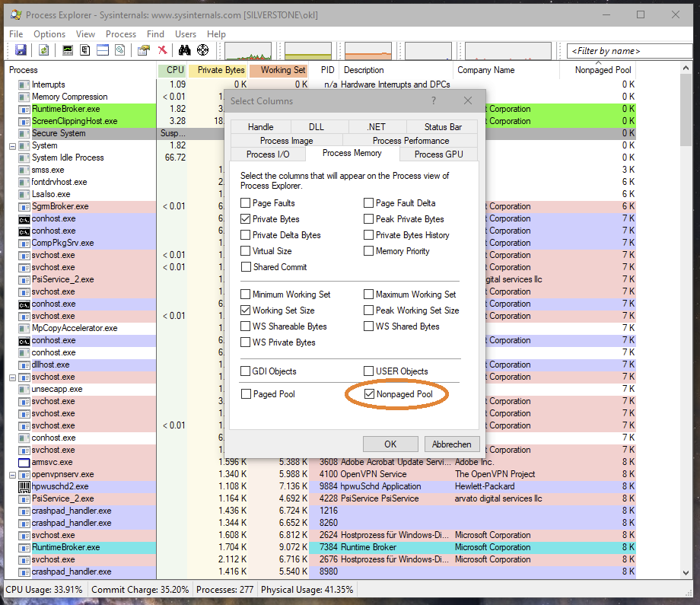The width and height of the screenshot is (700, 605).
Task: Click the Interrupts process icon
Action: click(24, 84)
